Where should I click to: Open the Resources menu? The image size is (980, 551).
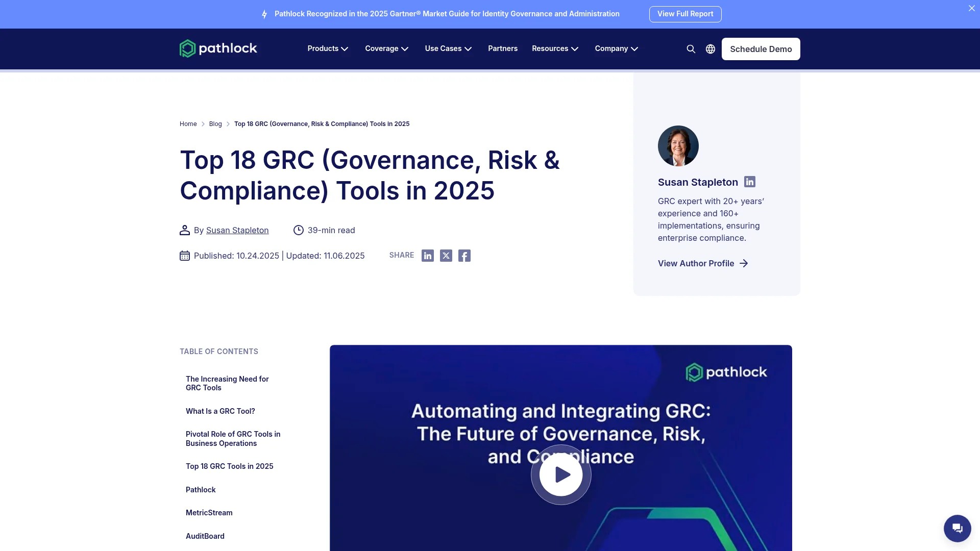point(555,48)
